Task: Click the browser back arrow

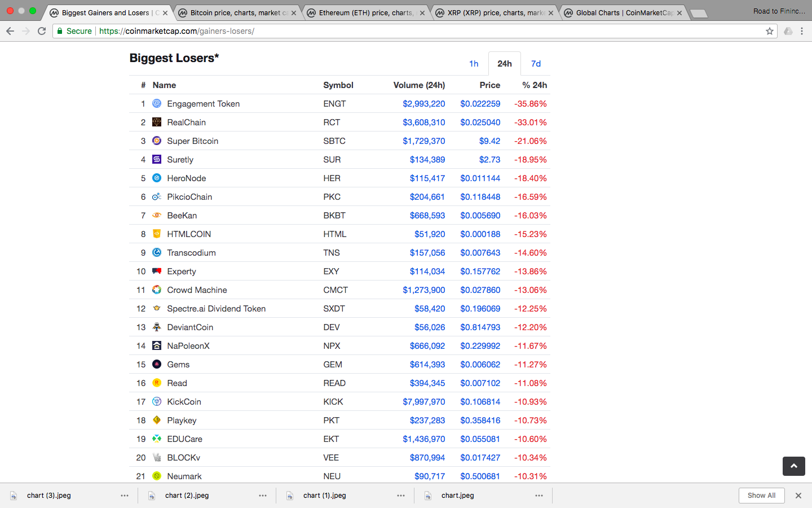Action: click(10, 31)
